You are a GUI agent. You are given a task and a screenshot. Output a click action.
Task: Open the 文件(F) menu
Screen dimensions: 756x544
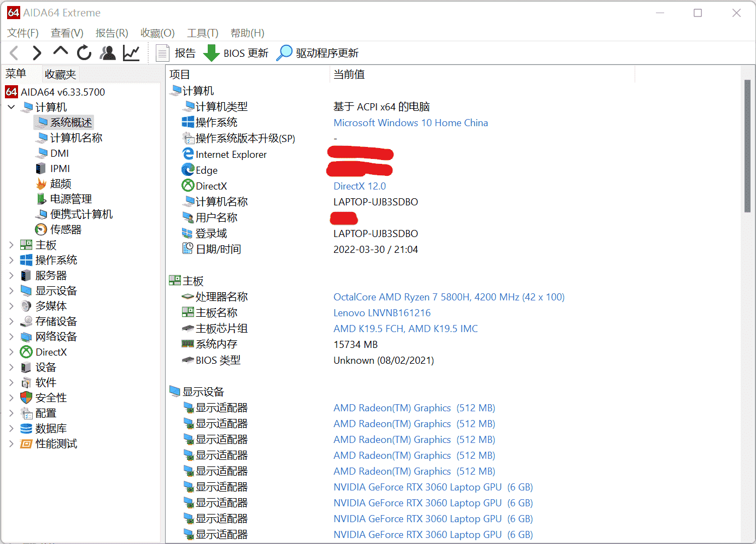[x=23, y=33]
